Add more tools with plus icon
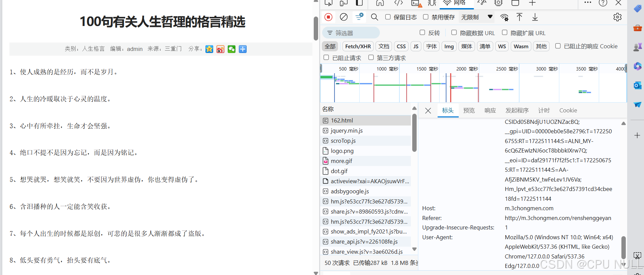The width and height of the screenshot is (644, 275). 532,3
